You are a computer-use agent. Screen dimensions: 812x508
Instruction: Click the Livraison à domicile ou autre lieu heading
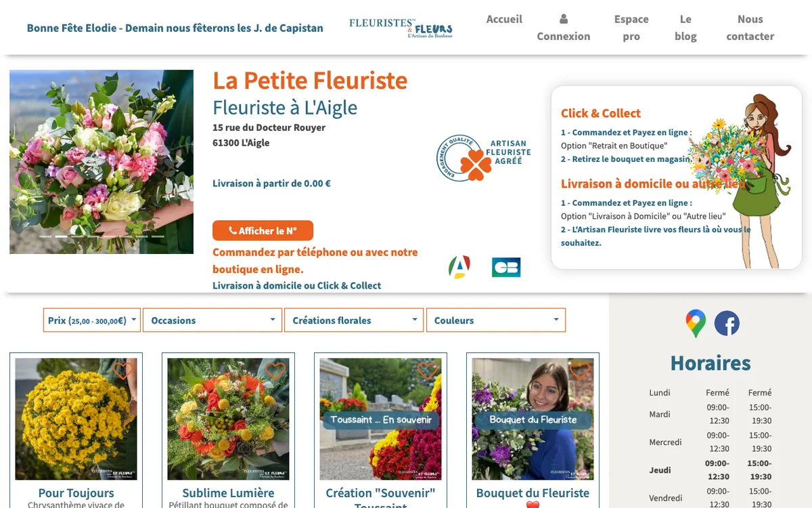click(x=653, y=184)
